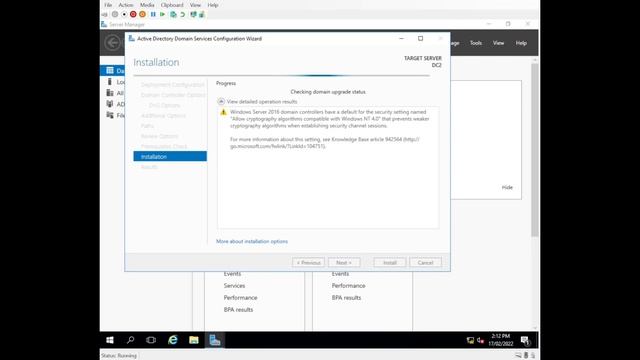Select AD DS icon in sidebar

pos(110,104)
